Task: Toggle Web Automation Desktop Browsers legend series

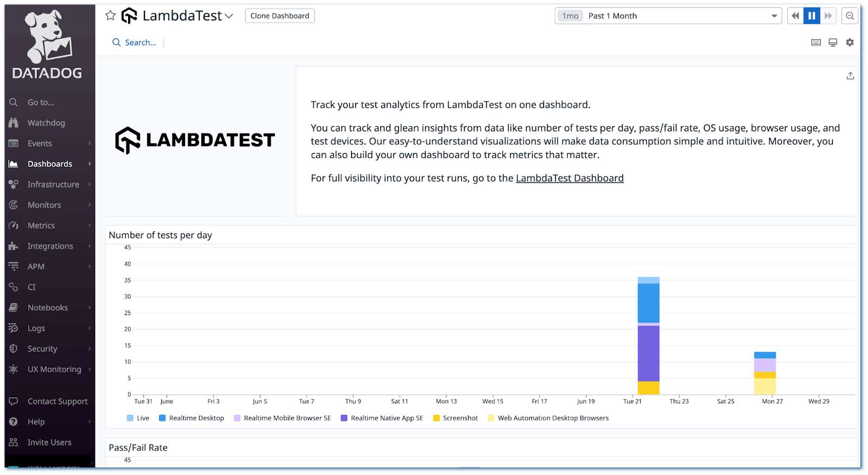Action: pos(548,418)
